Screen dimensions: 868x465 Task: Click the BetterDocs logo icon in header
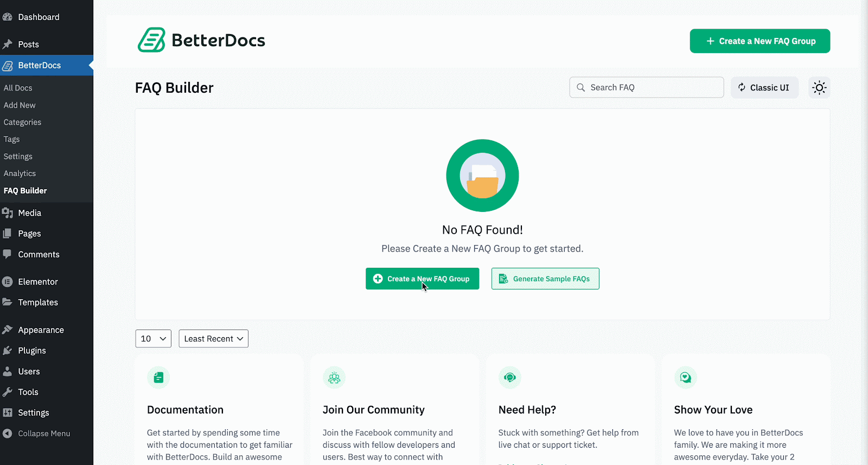[x=151, y=40]
